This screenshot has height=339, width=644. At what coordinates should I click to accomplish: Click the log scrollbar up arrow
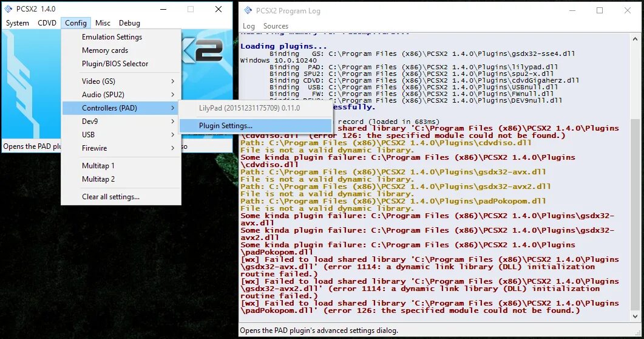tap(636, 39)
